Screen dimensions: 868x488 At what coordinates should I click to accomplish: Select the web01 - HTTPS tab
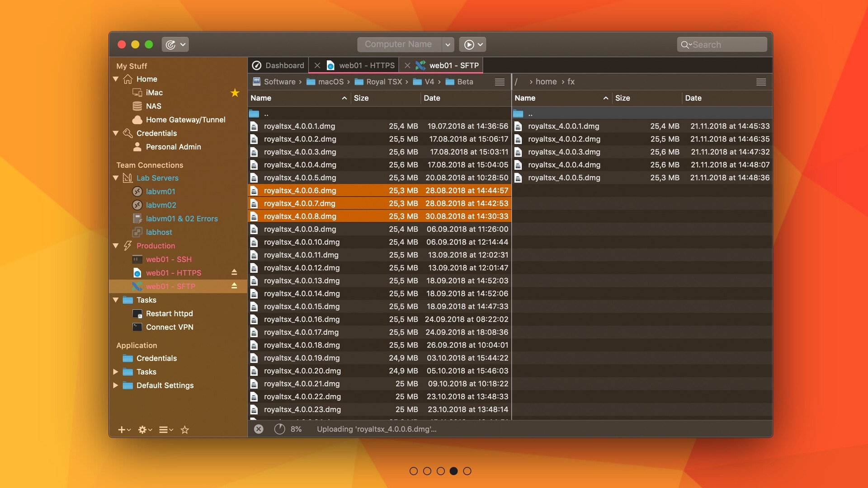(x=367, y=66)
